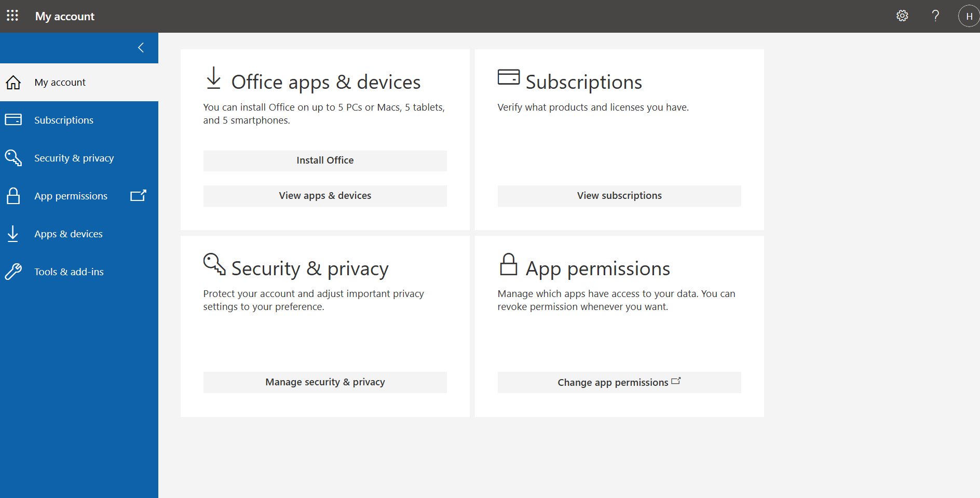This screenshot has height=498, width=980.
Task: Click the lock icon on App permissions tile
Action: [509, 264]
